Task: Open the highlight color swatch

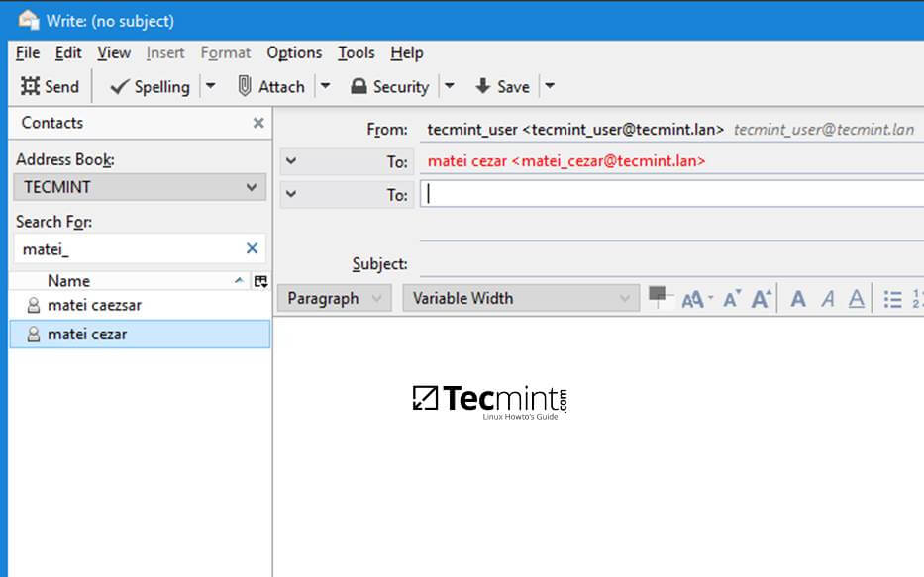Action: click(x=660, y=296)
